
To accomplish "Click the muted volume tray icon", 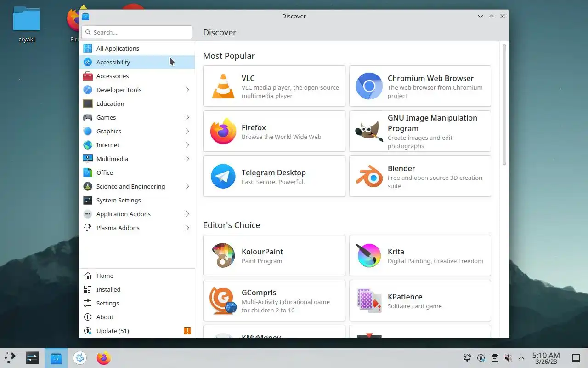I will point(508,358).
